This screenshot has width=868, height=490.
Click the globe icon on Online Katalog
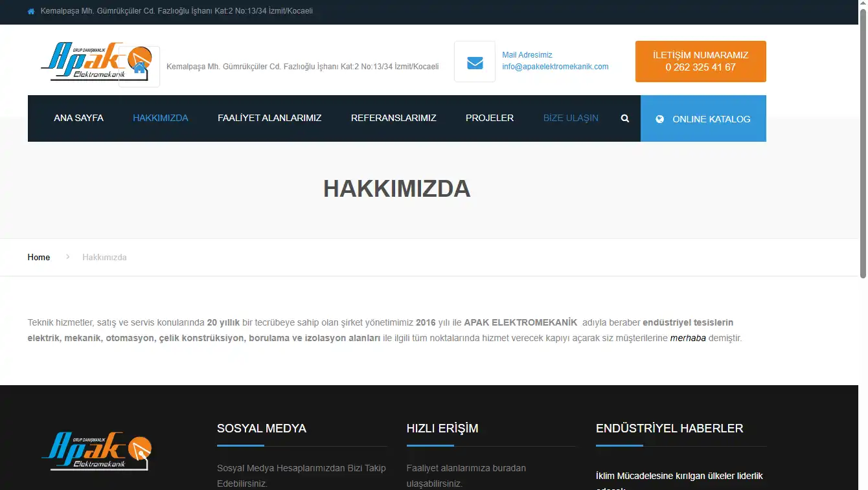(660, 119)
